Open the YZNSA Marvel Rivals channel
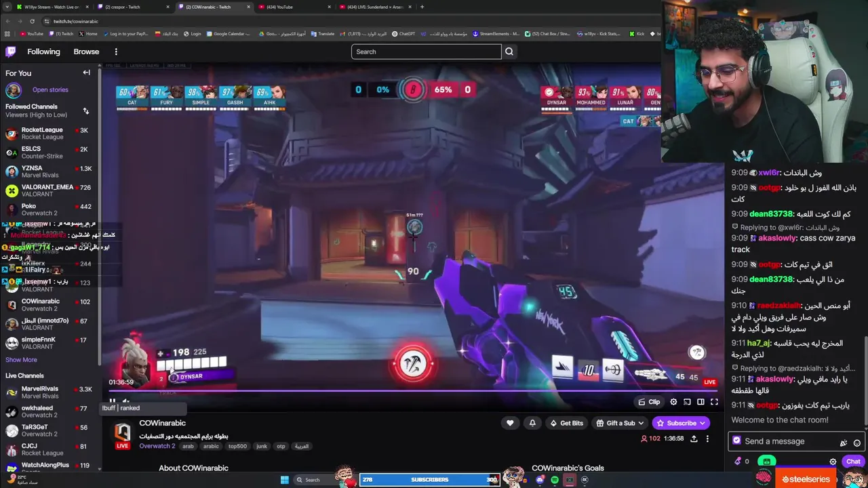The image size is (868, 488). [49, 171]
